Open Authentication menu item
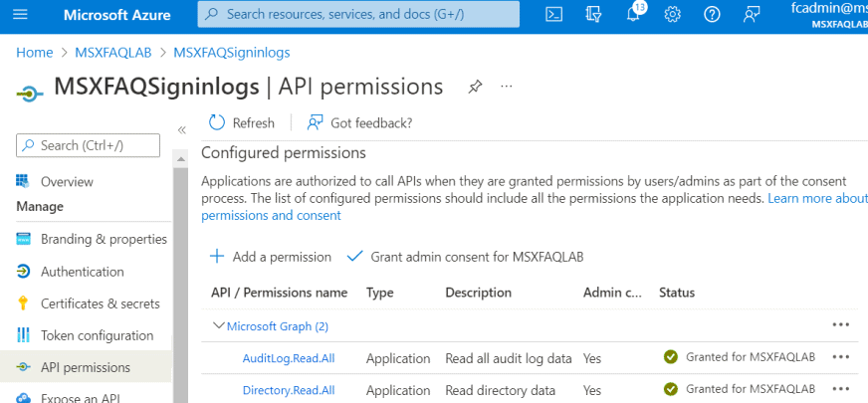 pyautogui.click(x=83, y=272)
